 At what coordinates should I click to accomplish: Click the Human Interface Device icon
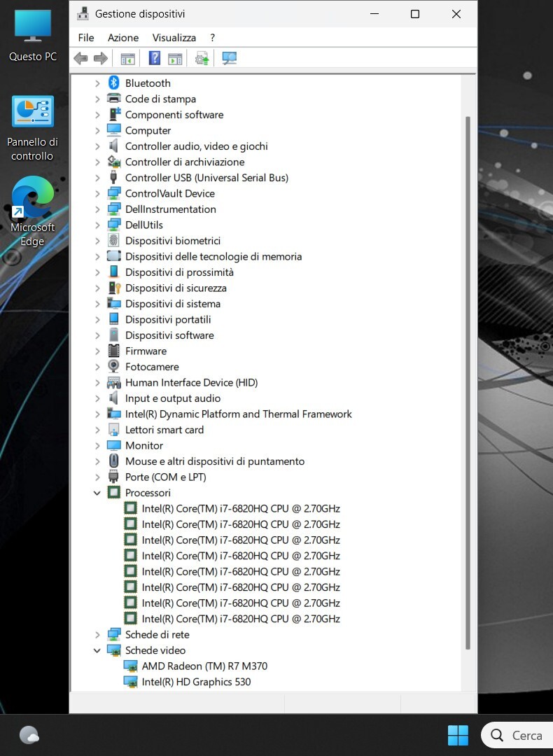(114, 382)
